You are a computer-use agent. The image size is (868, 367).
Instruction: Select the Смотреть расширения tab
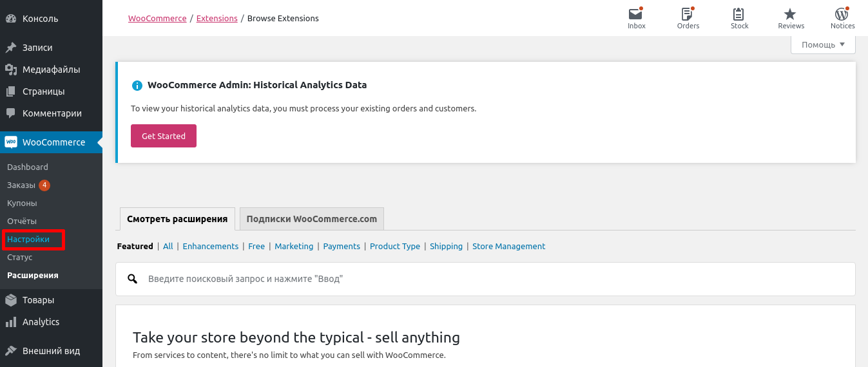click(177, 219)
